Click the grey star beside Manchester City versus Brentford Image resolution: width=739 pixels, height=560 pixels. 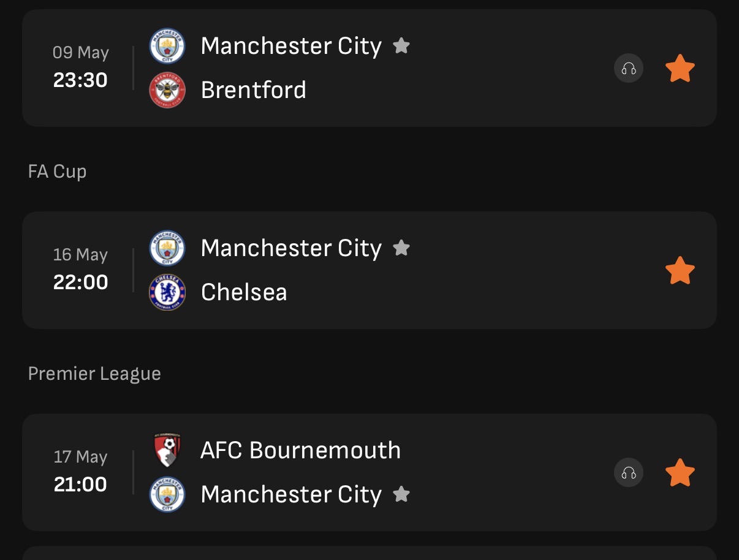coord(401,46)
